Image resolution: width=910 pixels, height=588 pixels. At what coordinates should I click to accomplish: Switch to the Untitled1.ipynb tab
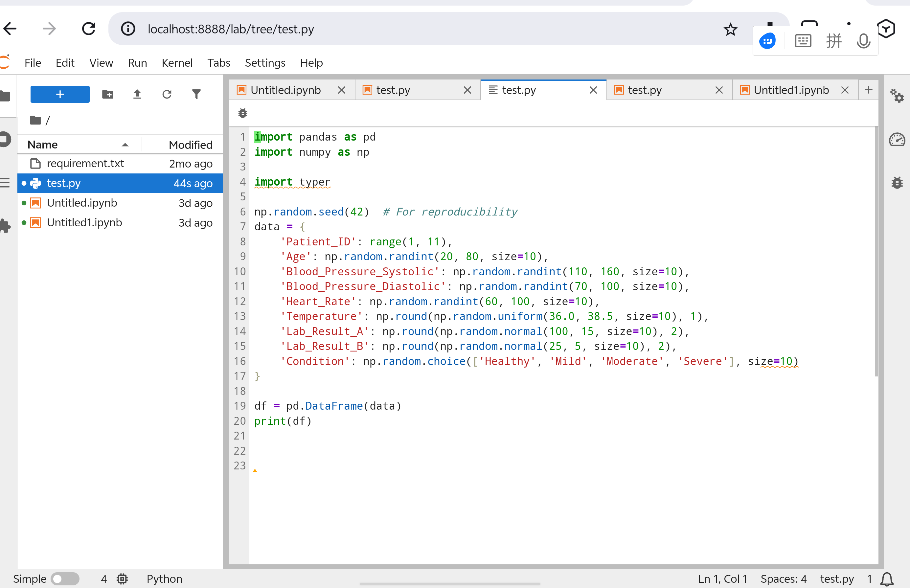(x=791, y=90)
